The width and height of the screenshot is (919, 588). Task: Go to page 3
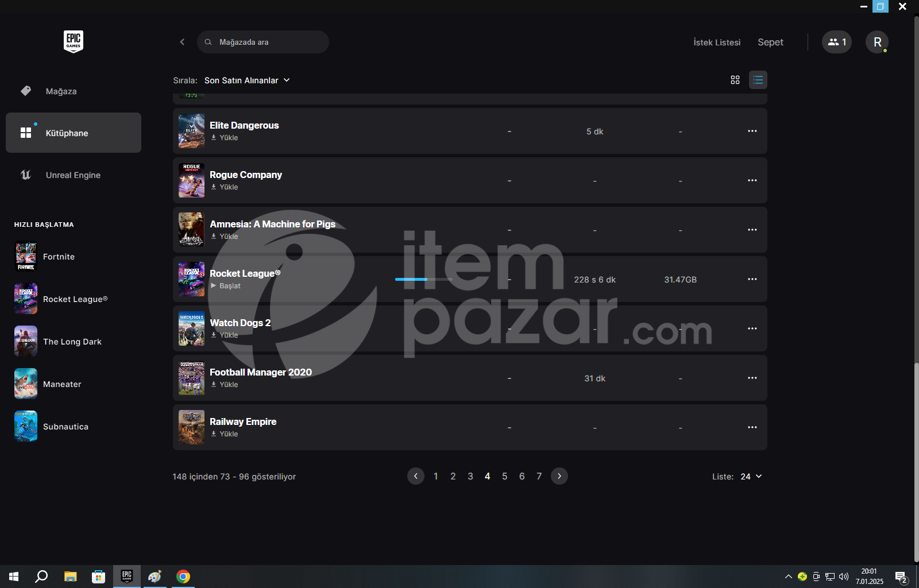(x=470, y=477)
